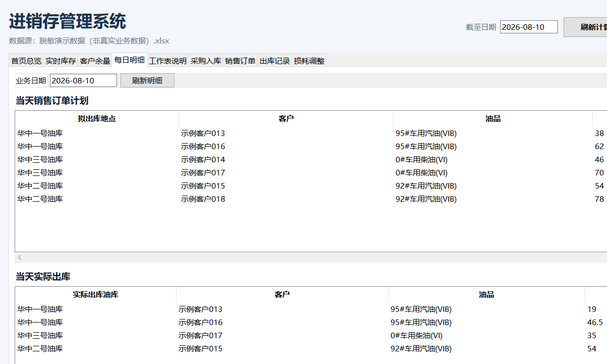The width and height of the screenshot is (607, 364).
Task: Click 客户 header in sales order plan table
Action: click(x=286, y=119)
